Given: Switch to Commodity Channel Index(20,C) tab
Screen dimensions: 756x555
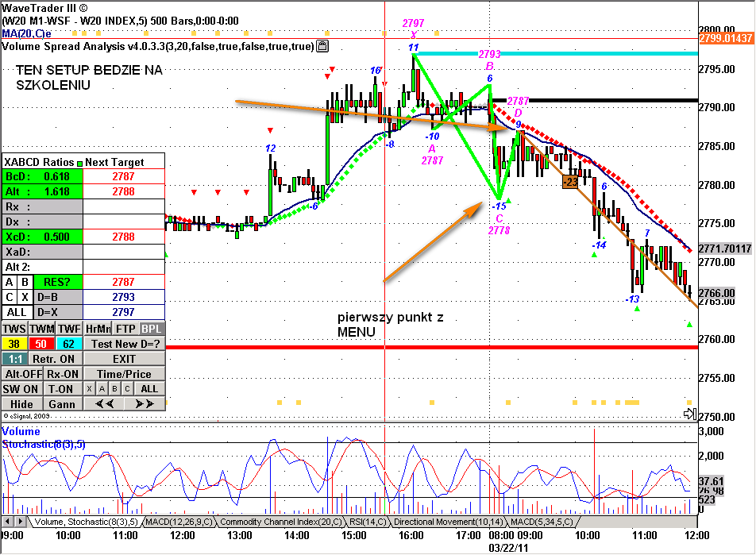Looking at the screenshot, I should point(280,522).
